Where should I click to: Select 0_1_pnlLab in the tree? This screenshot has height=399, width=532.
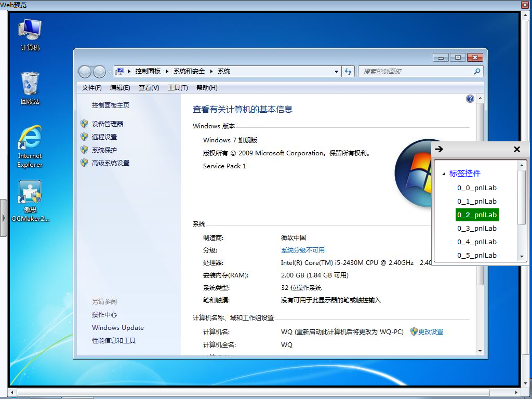(x=477, y=201)
